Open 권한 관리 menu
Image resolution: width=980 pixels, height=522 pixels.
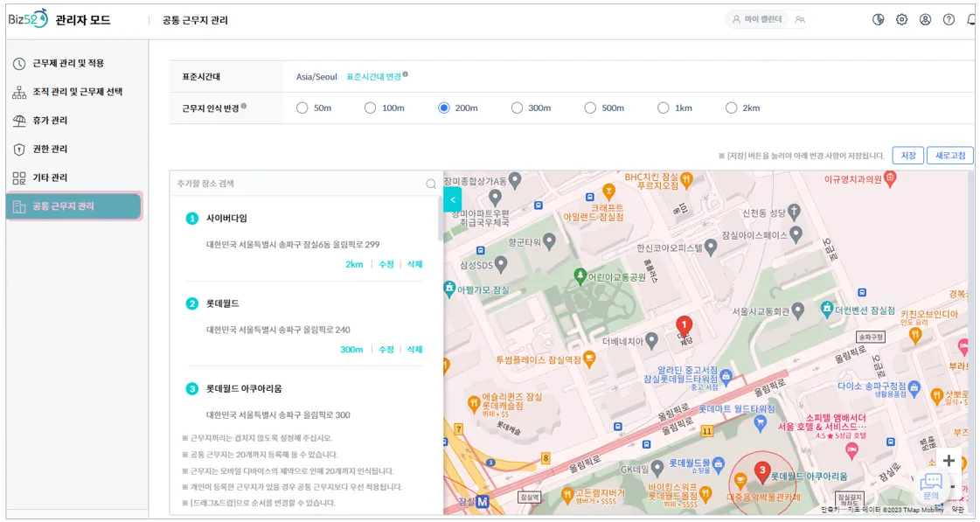[50, 149]
